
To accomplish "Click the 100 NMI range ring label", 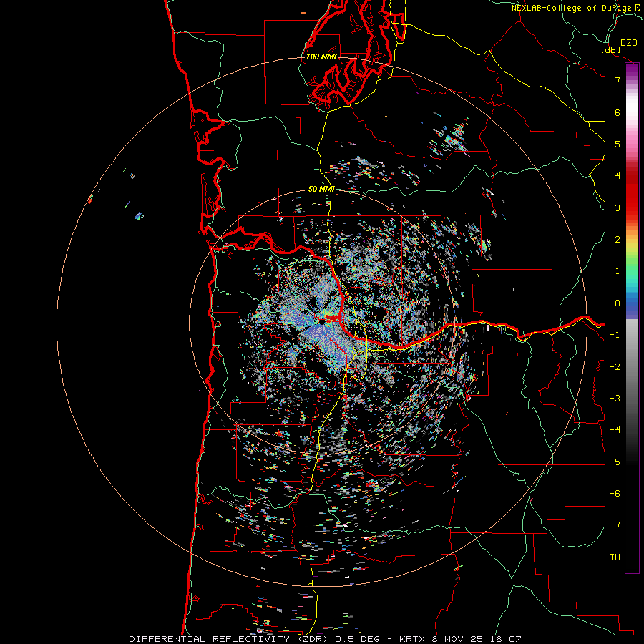I will (x=321, y=57).
